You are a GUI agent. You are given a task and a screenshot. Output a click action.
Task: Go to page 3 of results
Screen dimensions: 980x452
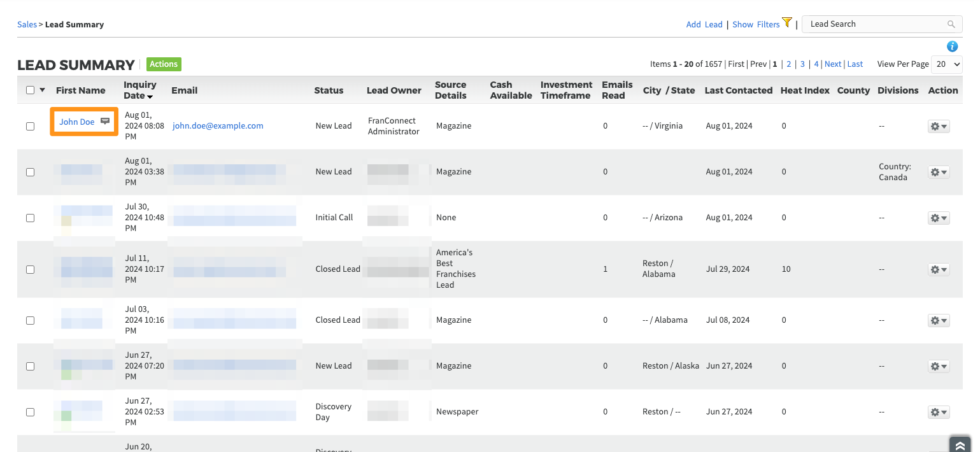(x=802, y=64)
